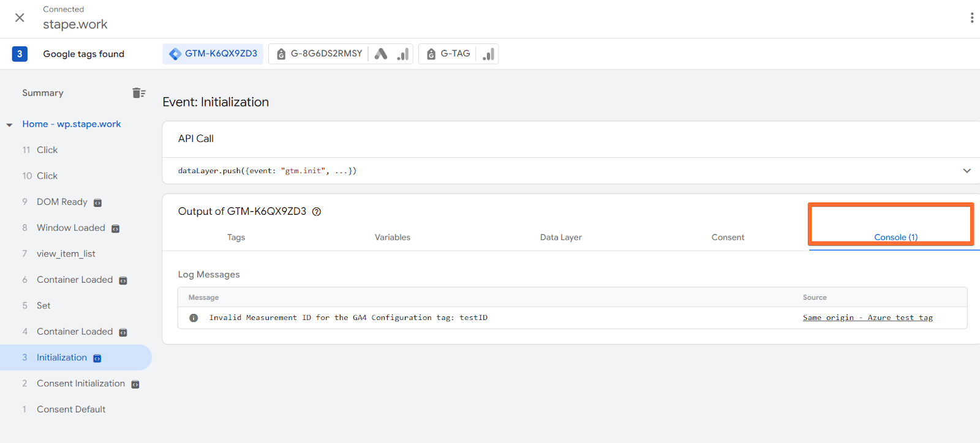
Task: Select the G-TAG chip
Action: click(448, 54)
